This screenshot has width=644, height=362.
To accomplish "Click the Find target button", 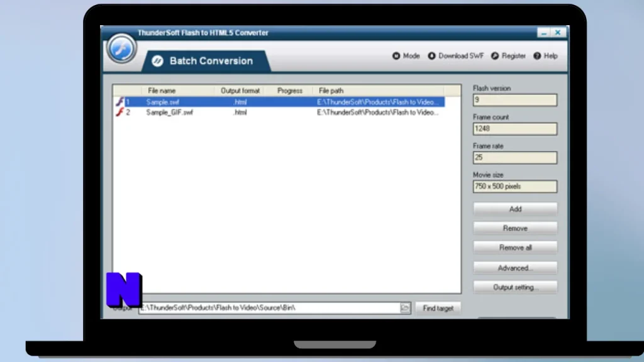I will pos(438,308).
